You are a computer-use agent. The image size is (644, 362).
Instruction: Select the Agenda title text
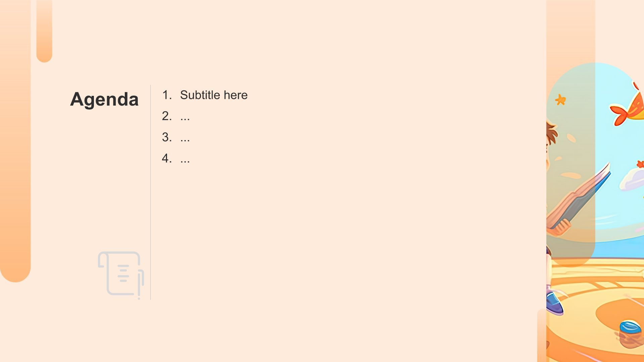click(104, 99)
